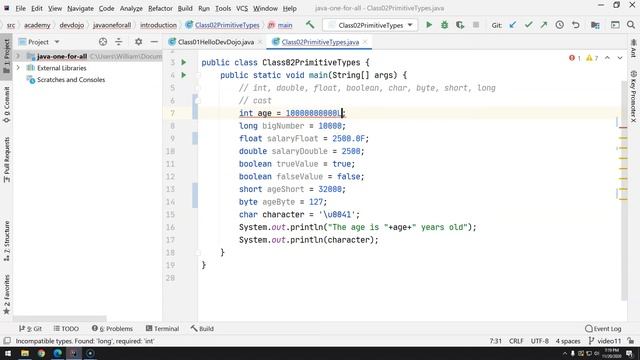The image size is (640, 360).
Task: Toggle Commit tool window side tab
Action: click(x=7, y=104)
